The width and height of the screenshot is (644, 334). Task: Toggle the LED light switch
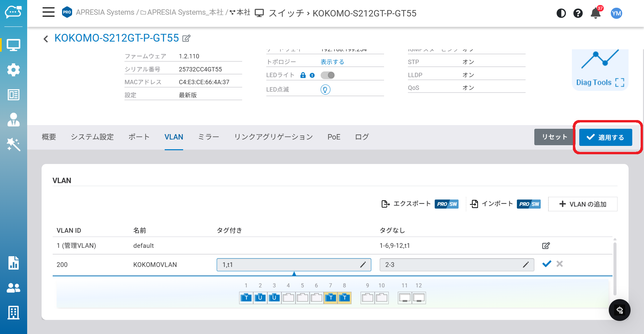328,75
